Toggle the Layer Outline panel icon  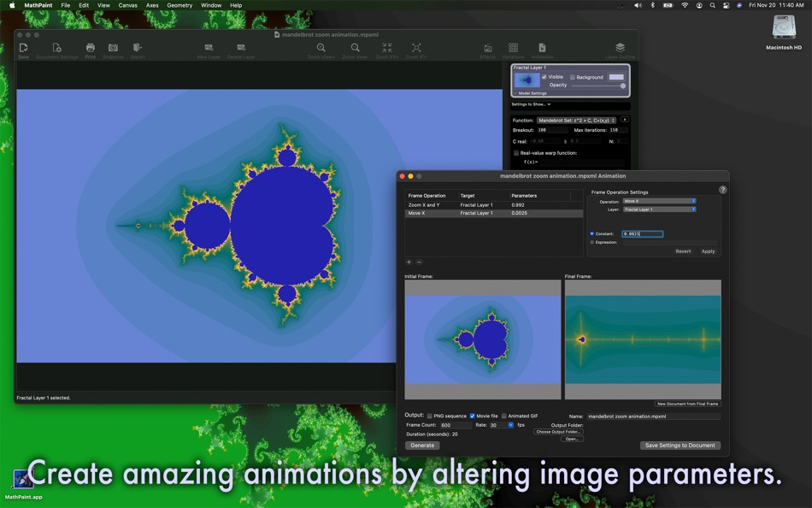tap(620, 48)
